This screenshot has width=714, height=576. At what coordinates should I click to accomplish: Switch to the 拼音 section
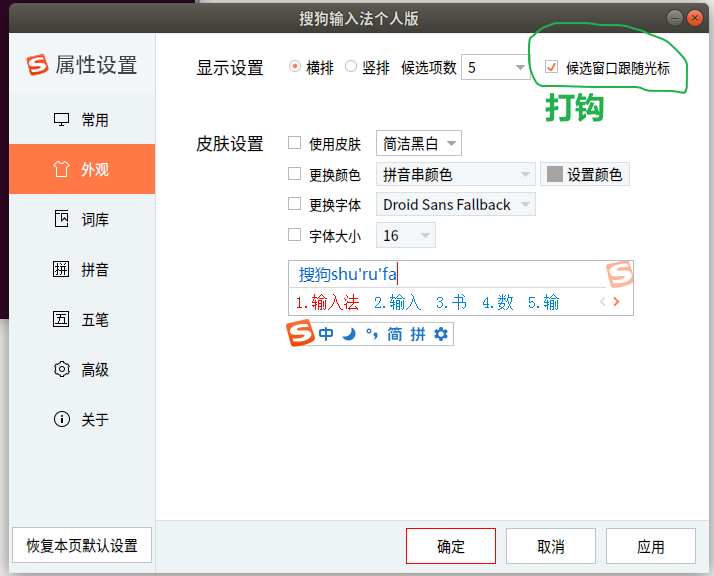(82, 269)
